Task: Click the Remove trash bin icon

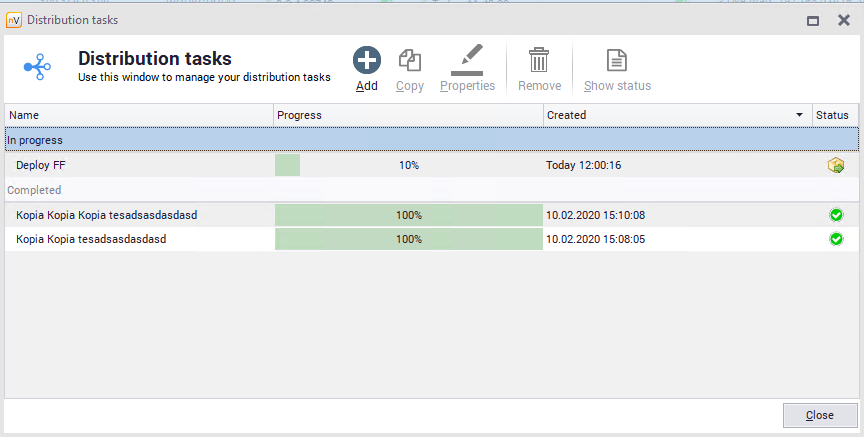Action: [539, 61]
